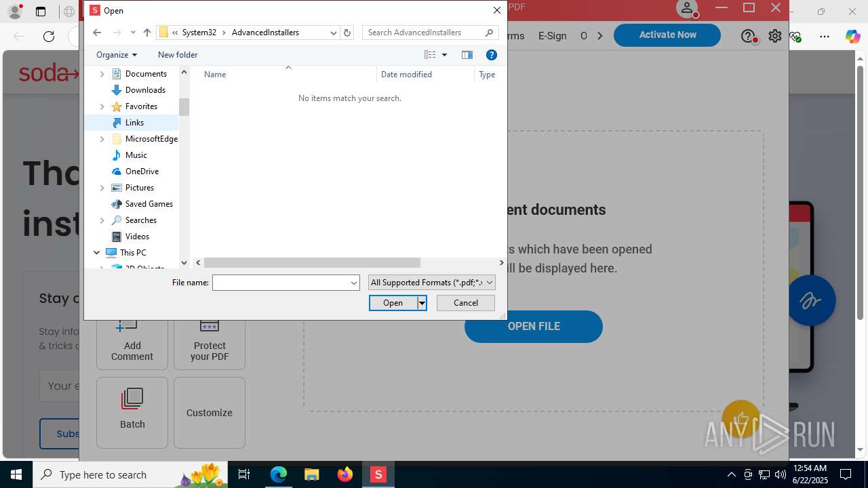
Task: Collapse the This PC tree node
Action: click(97, 253)
